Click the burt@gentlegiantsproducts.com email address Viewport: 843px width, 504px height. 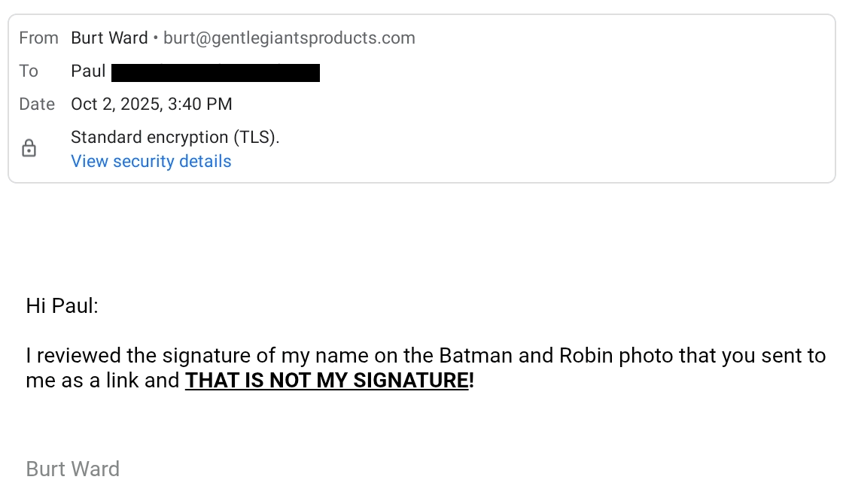click(289, 38)
